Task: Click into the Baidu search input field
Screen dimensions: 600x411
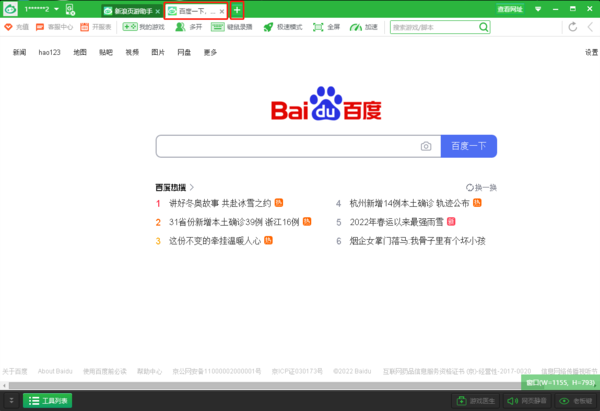Action: click(x=285, y=146)
